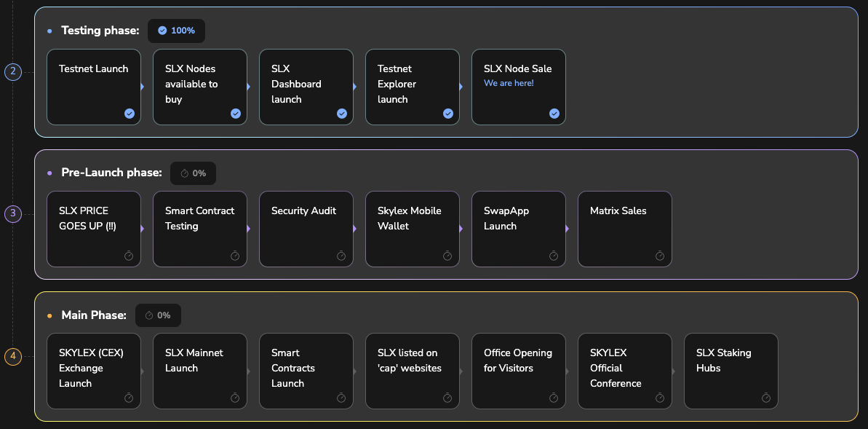Click the 'We are here!' link
Image resolution: width=868 pixels, height=429 pixels.
[x=509, y=83]
